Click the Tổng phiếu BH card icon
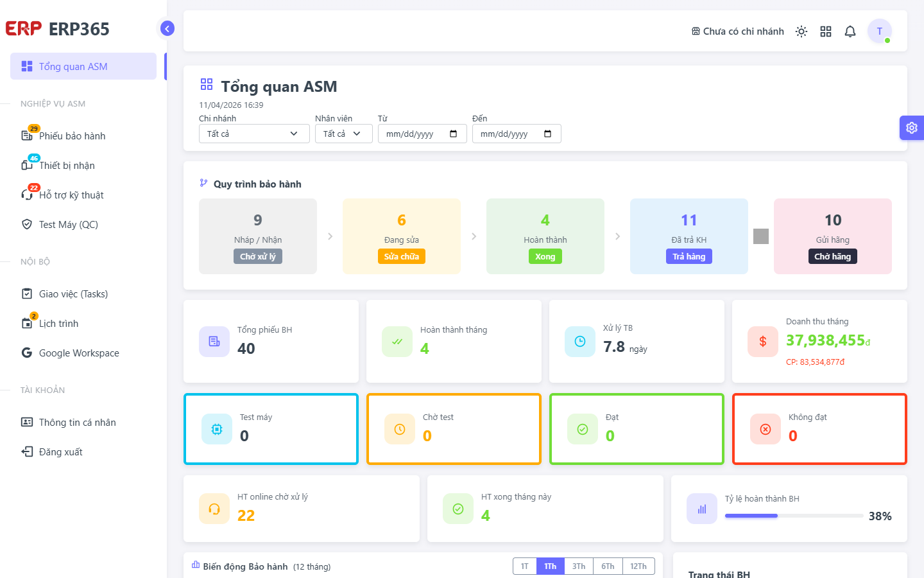Viewport: 924px width, 578px height. coord(214,342)
